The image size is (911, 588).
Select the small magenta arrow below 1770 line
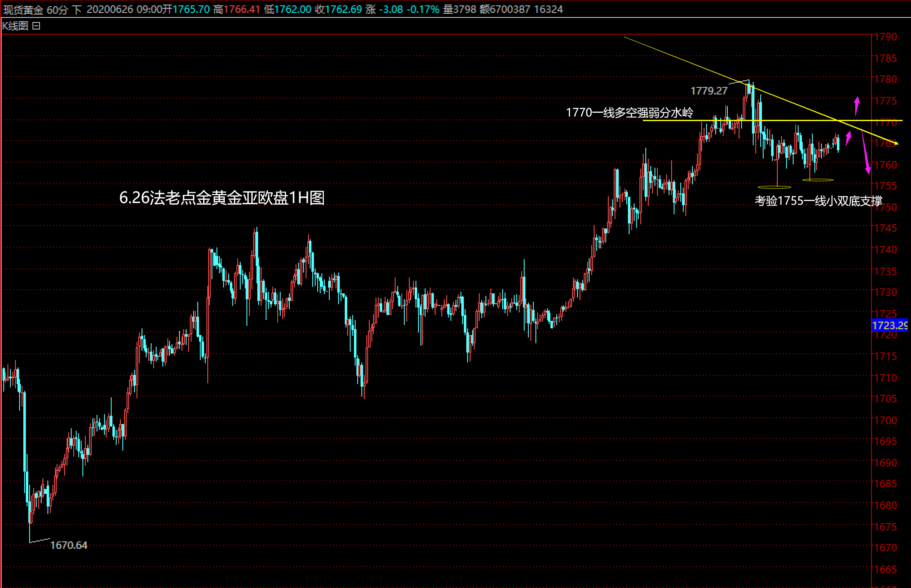pos(848,138)
